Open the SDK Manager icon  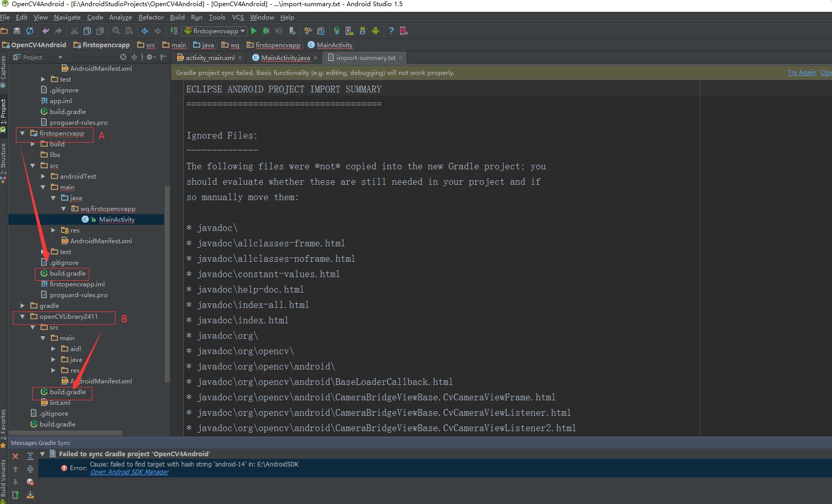tap(363, 31)
